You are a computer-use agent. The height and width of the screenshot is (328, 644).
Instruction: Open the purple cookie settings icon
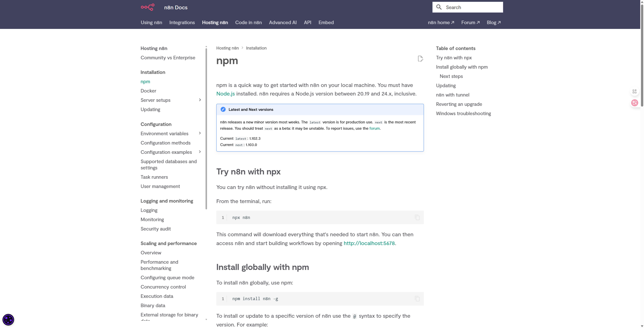pyautogui.click(x=8, y=320)
